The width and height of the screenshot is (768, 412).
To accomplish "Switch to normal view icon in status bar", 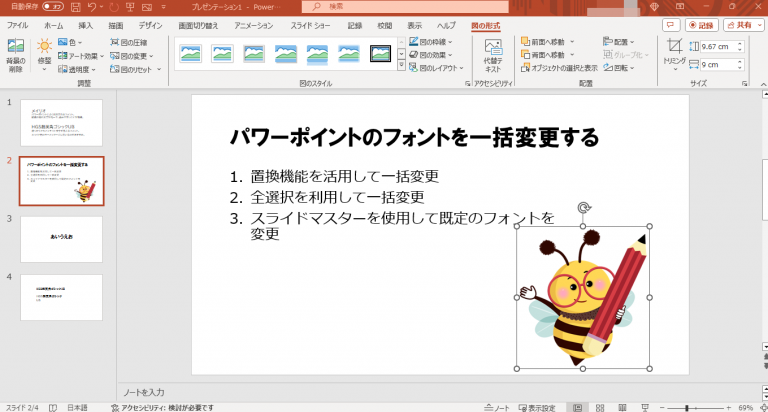I will (x=578, y=408).
